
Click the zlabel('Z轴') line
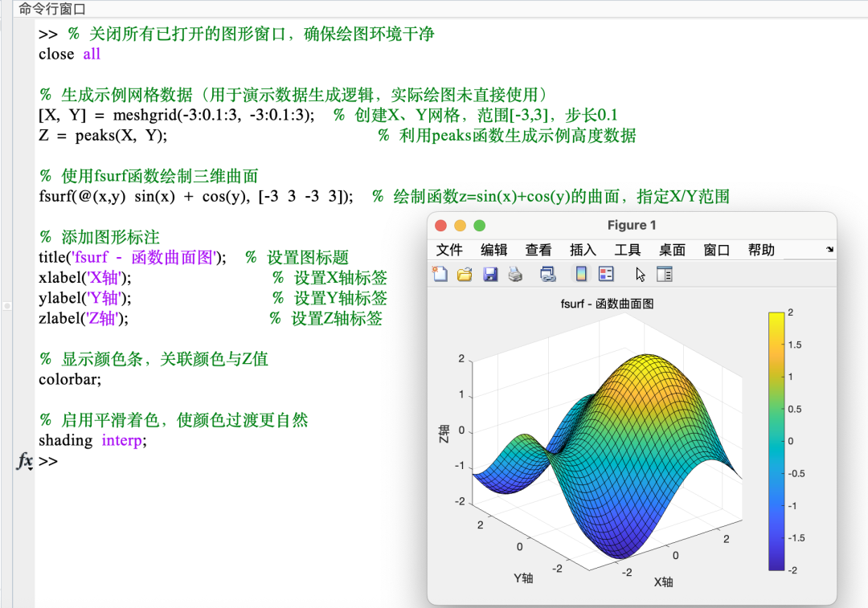point(83,319)
